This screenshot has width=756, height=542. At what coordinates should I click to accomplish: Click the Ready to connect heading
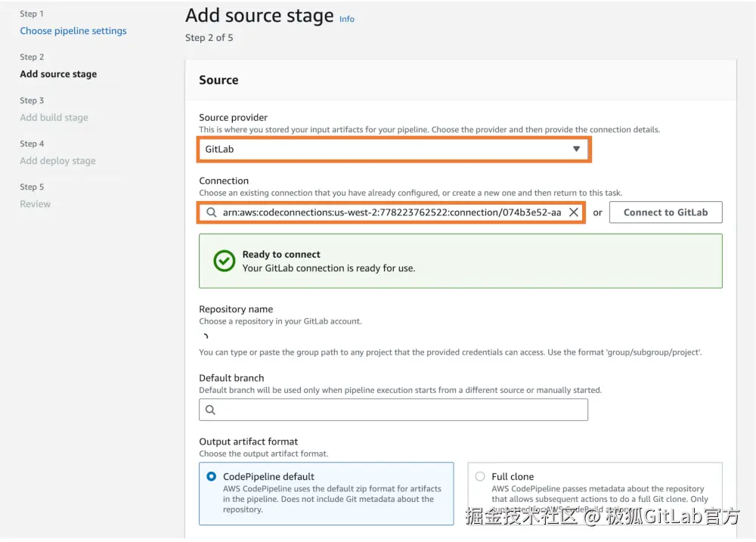point(281,255)
